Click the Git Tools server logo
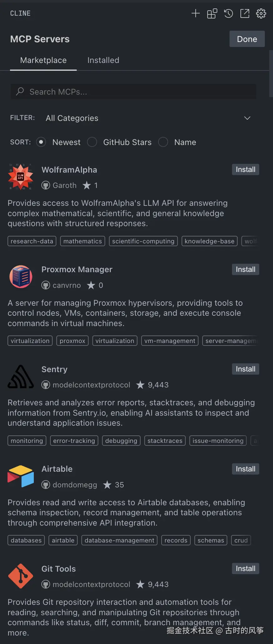 [21, 576]
